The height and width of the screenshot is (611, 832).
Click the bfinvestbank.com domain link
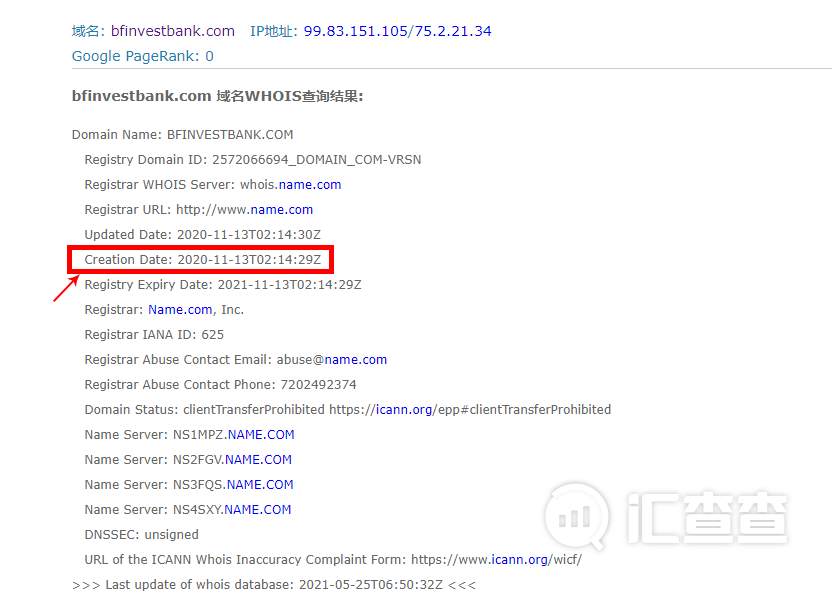click(172, 31)
